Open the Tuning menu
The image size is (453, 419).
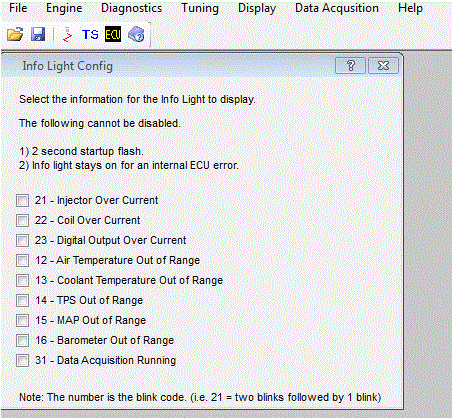(200, 8)
